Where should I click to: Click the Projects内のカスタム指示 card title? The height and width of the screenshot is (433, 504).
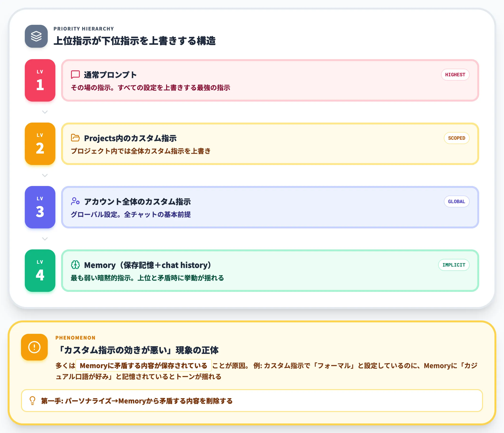click(x=130, y=138)
